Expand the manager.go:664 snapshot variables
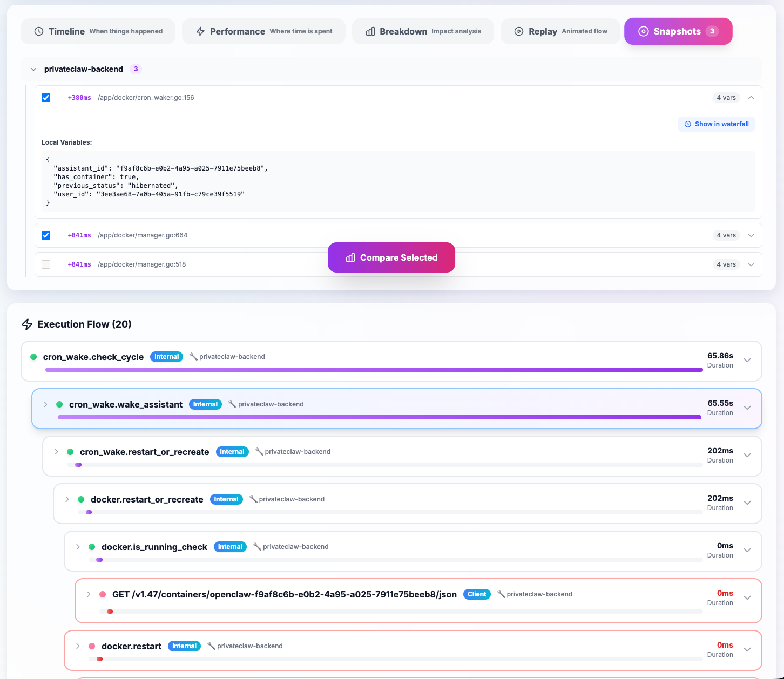 [751, 235]
